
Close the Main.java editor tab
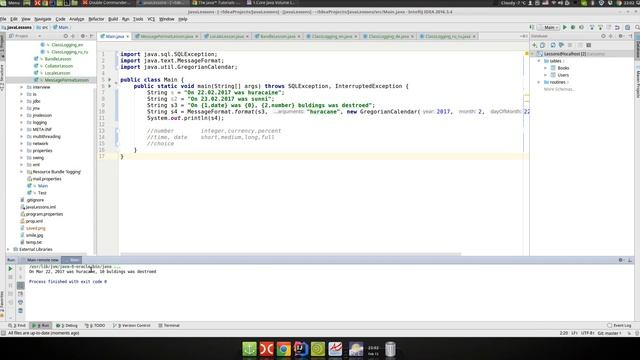click(128, 36)
